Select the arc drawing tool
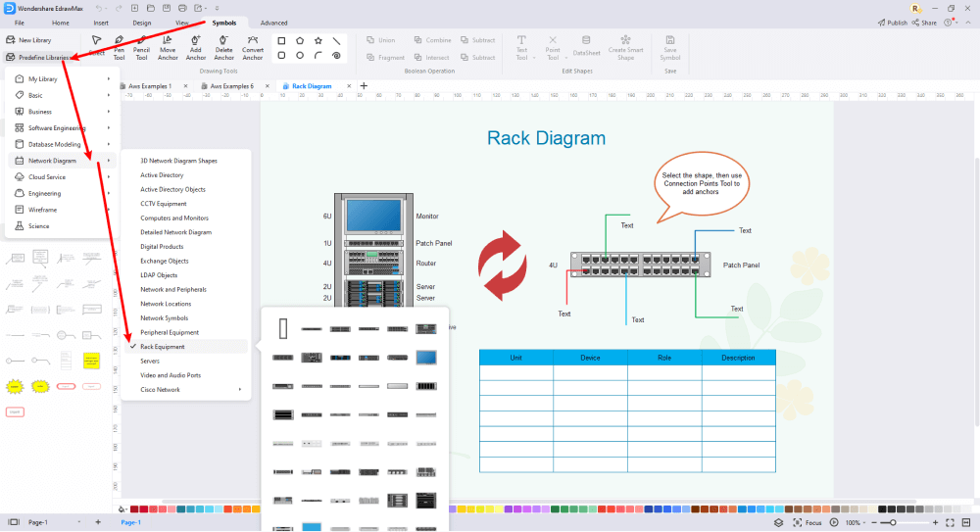 click(x=318, y=56)
